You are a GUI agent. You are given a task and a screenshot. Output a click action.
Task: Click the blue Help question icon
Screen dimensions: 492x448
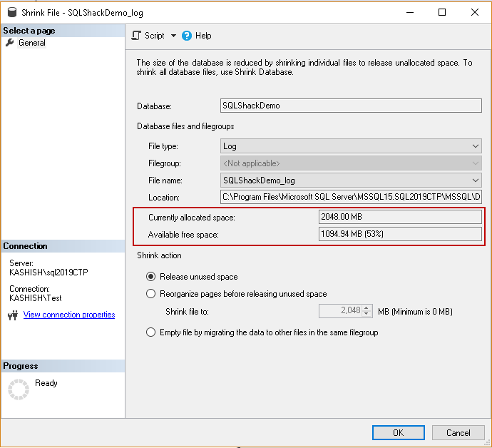(x=187, y=36)
